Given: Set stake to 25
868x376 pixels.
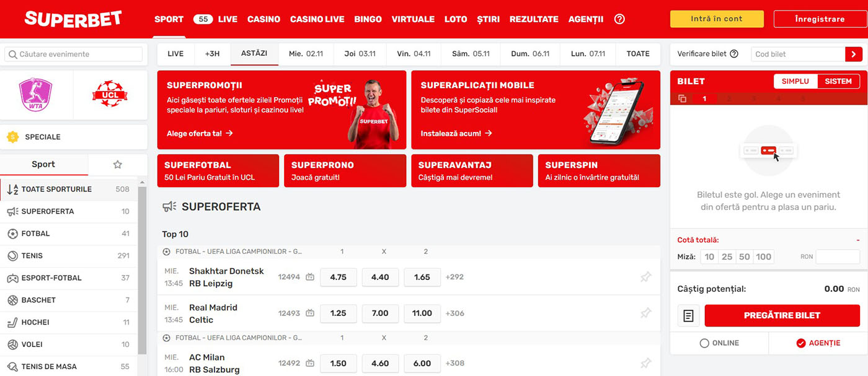Looking at the screenshot, I should [727, 257].
